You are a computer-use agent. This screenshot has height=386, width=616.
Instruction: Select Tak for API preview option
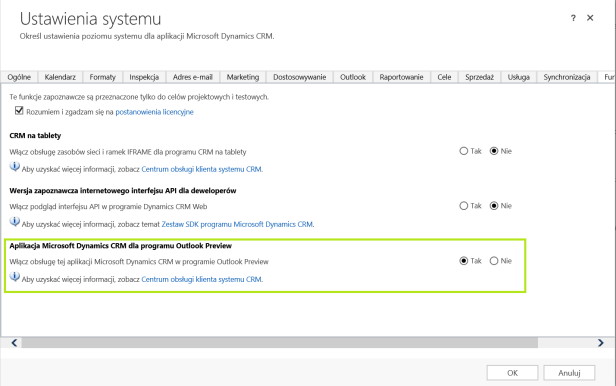click(x=464, y=206)
